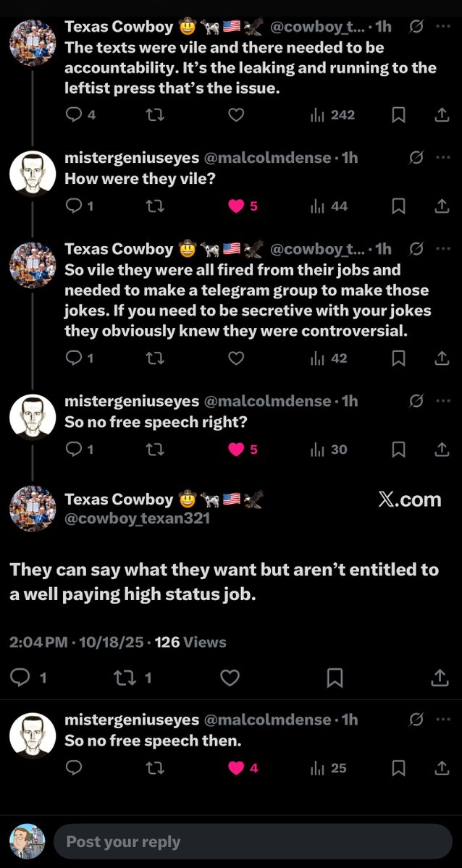Open mistergeniuseyes profile from last reply

click(x=33, y=734)
